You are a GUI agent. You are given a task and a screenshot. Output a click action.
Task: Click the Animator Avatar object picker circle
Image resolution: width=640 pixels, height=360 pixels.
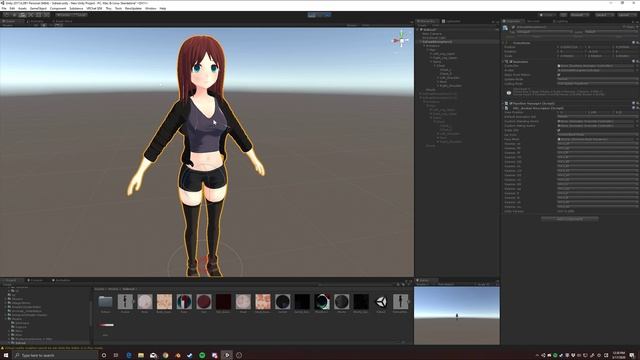[637, 70]
